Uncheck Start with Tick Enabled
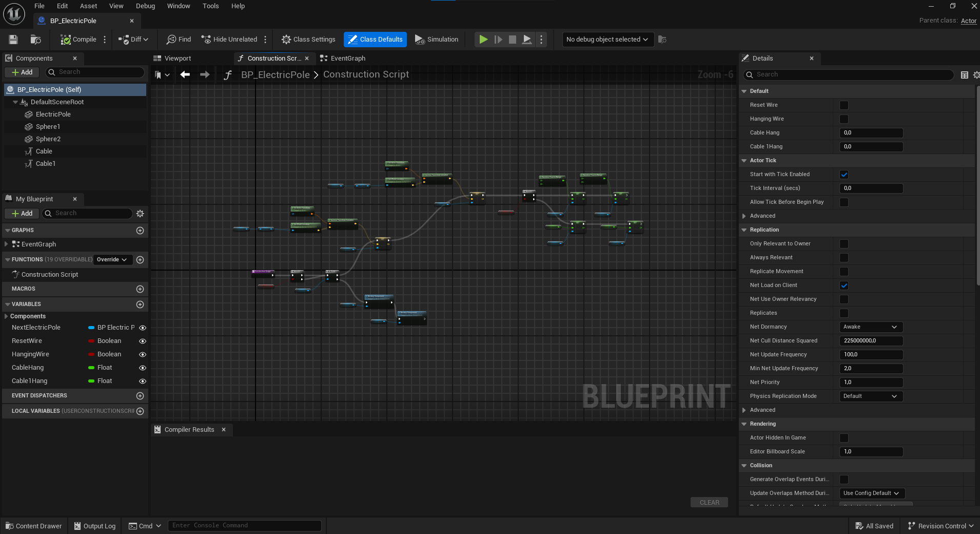Viewport: 980px width, 534px height. (844, 175)
